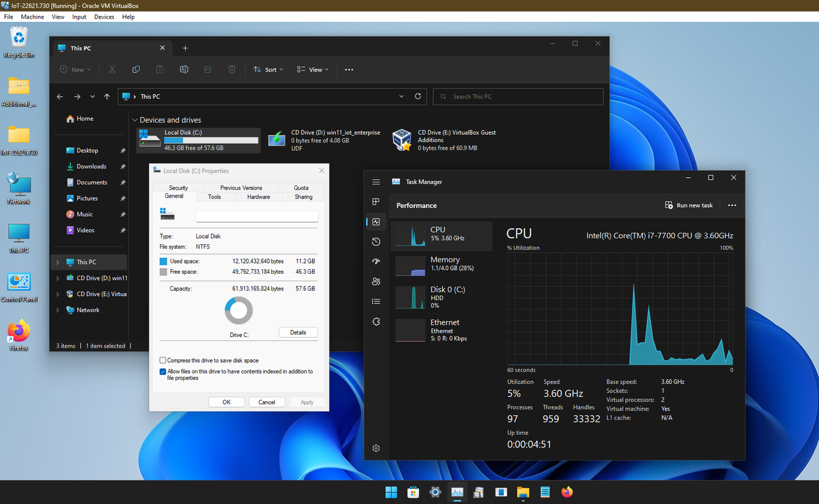The height and width of the screenshot is (504, 819).
Task: Select Ethernet in Performance list
Action: pyautogui.click(x=441, y=330)
